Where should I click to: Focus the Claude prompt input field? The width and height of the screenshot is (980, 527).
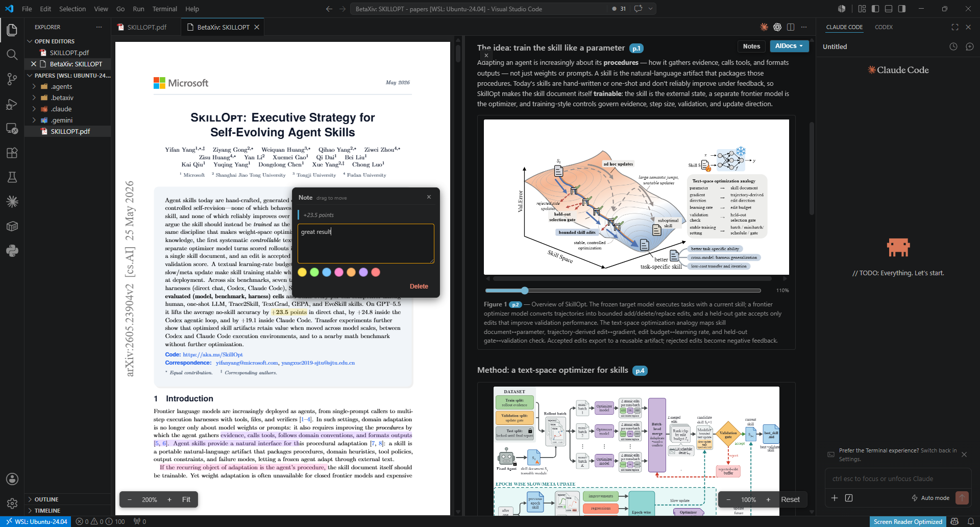tap(898, 478)
